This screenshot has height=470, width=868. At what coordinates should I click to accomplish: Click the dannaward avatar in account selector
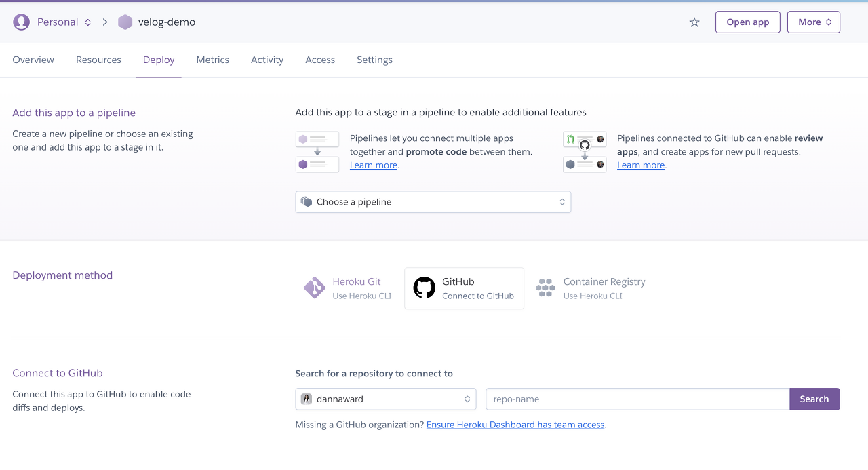click(x=307, y=399)
